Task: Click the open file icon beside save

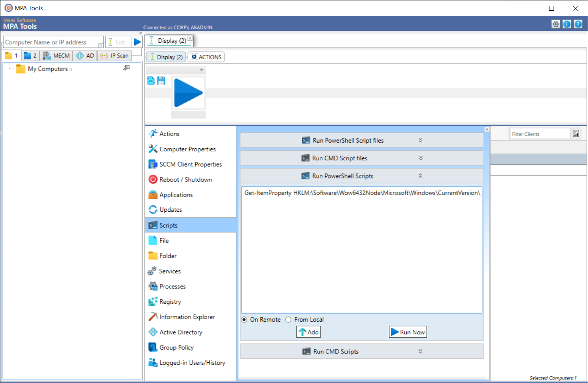Action: point(151,81)
